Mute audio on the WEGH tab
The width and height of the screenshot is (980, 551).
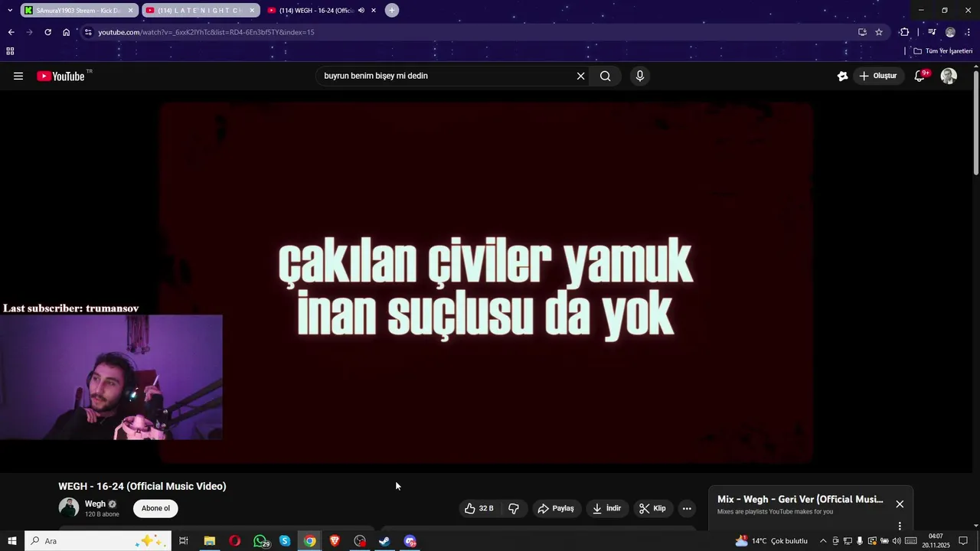coord(361,10)
